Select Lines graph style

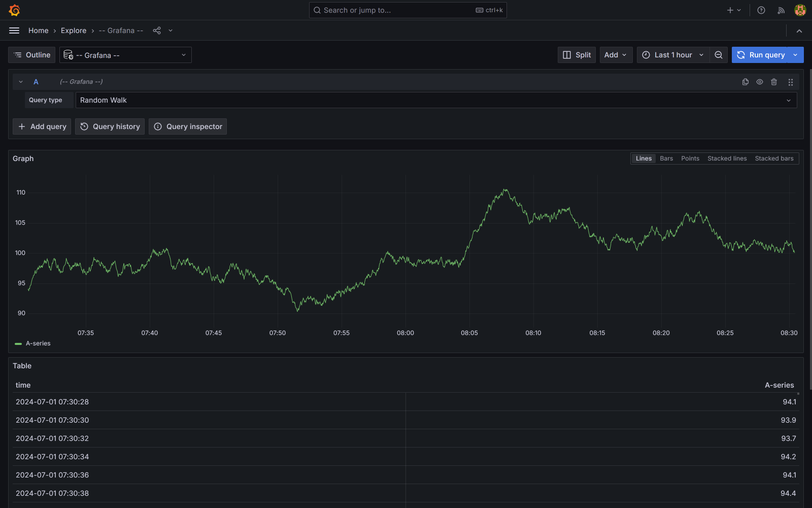[644, 158]
